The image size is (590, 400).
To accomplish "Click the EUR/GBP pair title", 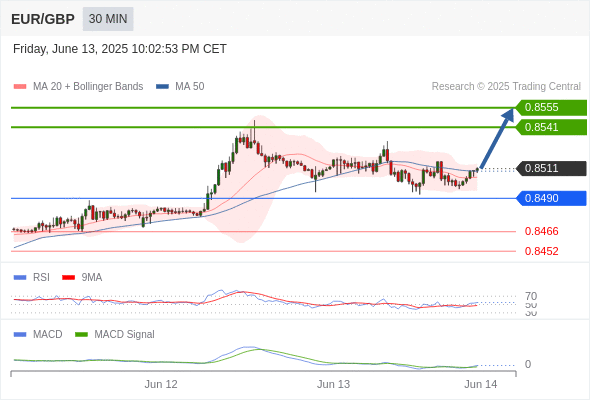I will [x=43, y=19].
